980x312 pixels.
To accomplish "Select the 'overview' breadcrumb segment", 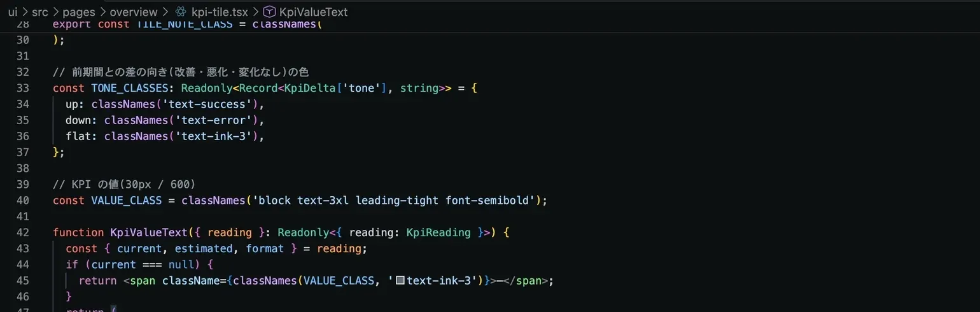I will 134,11.
